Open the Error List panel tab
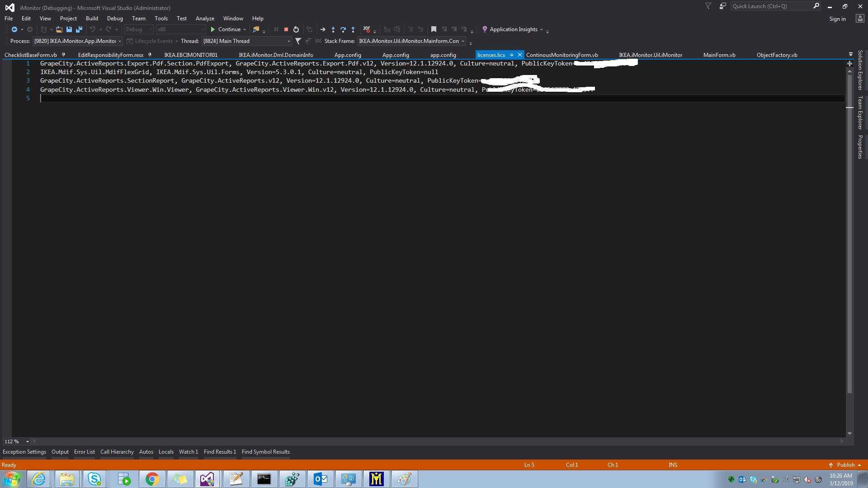This screenshot has height=488, width=868. click(85, 452)
